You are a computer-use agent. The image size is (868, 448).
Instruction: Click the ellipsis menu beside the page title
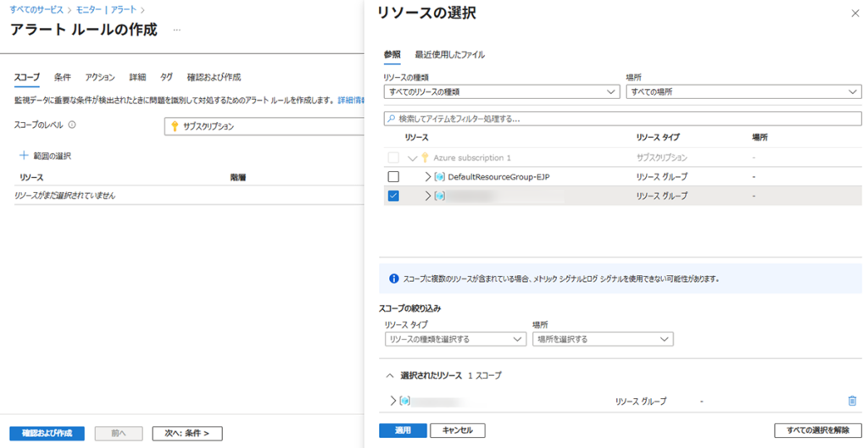(x=176, y=30)
